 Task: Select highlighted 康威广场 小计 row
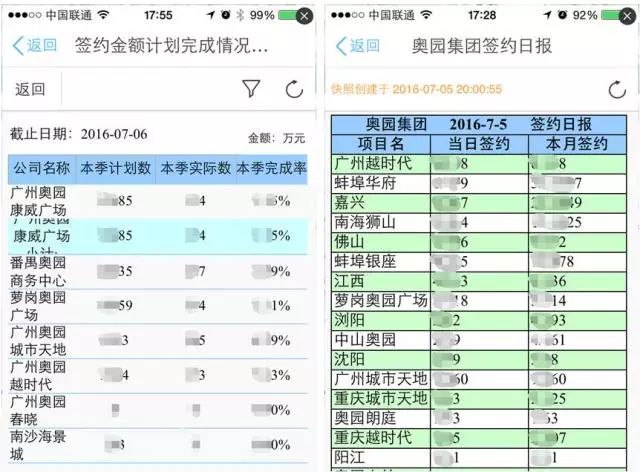[158, 236]
